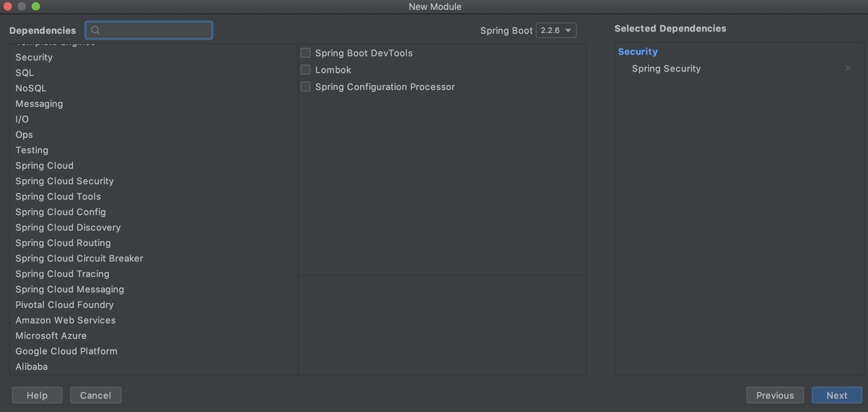Viewport: 868px width, 412px height.
Task: Click the green macOS zoom button
Action: (36, 6)
